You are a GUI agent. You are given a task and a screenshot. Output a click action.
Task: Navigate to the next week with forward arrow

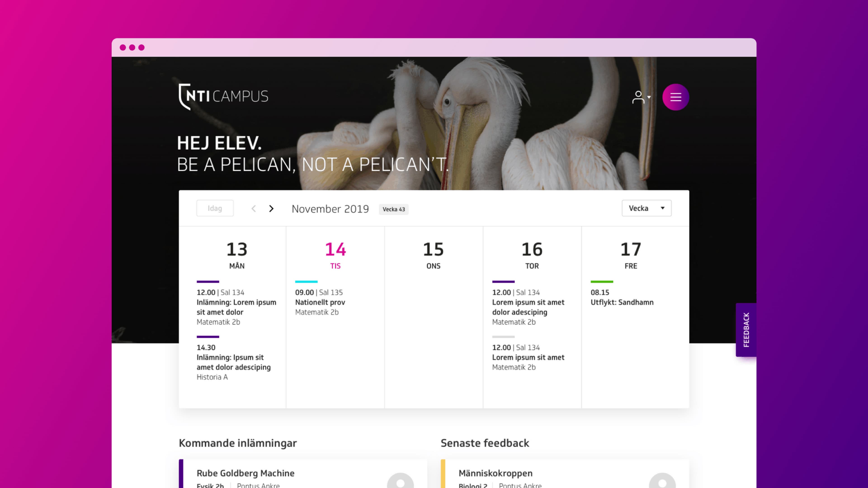pos(271,209)
